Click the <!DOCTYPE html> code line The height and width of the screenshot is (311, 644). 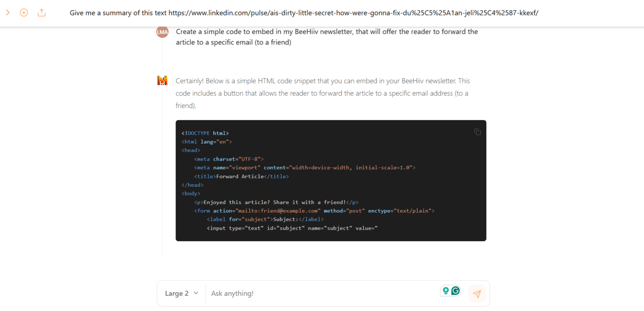coord(205,133)
